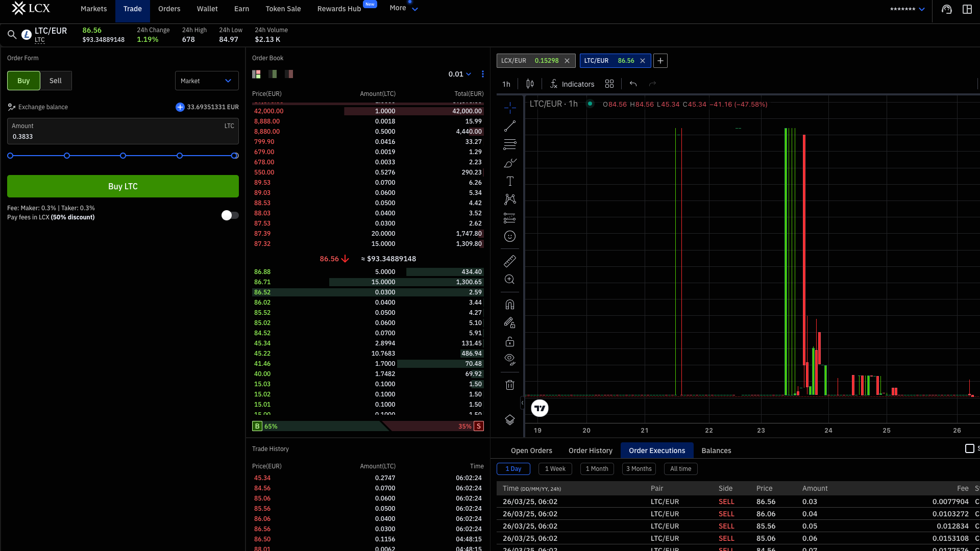The height and width of the screenshot is (551, 980).
Task: Remove drawings with trash icon
Action: [510, 385]
